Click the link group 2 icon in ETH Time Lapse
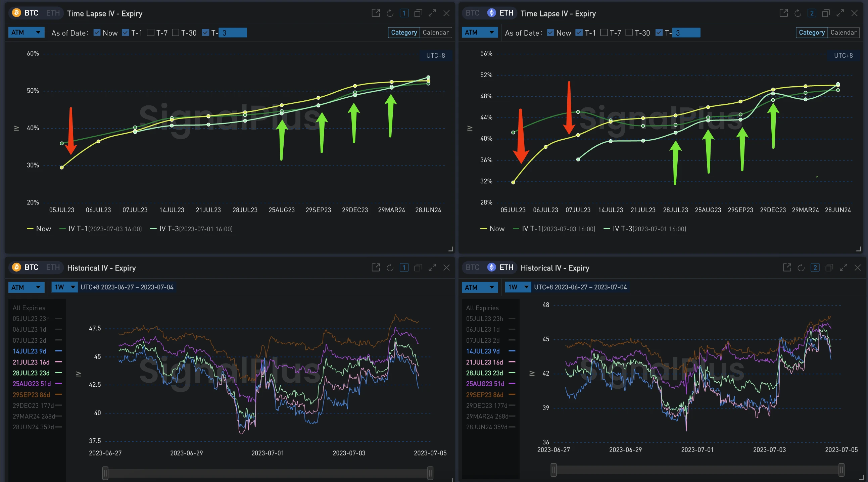The image size is (868, 482). (812, 13)
